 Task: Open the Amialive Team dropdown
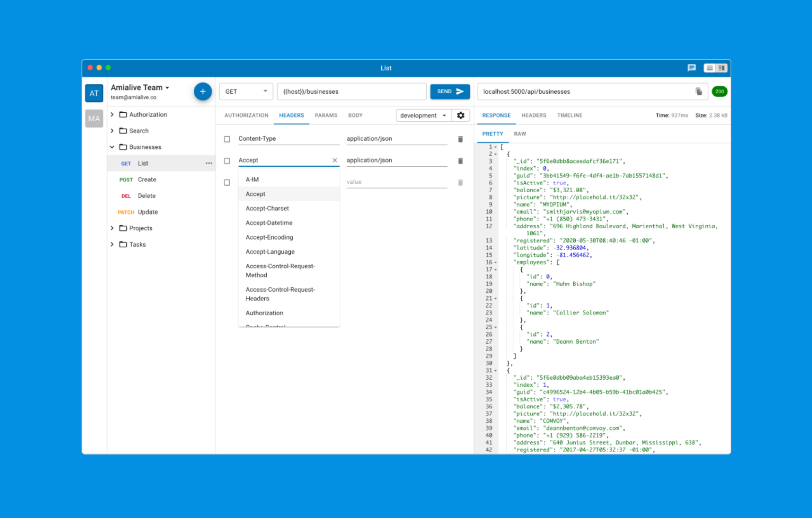tap(140, 88)
